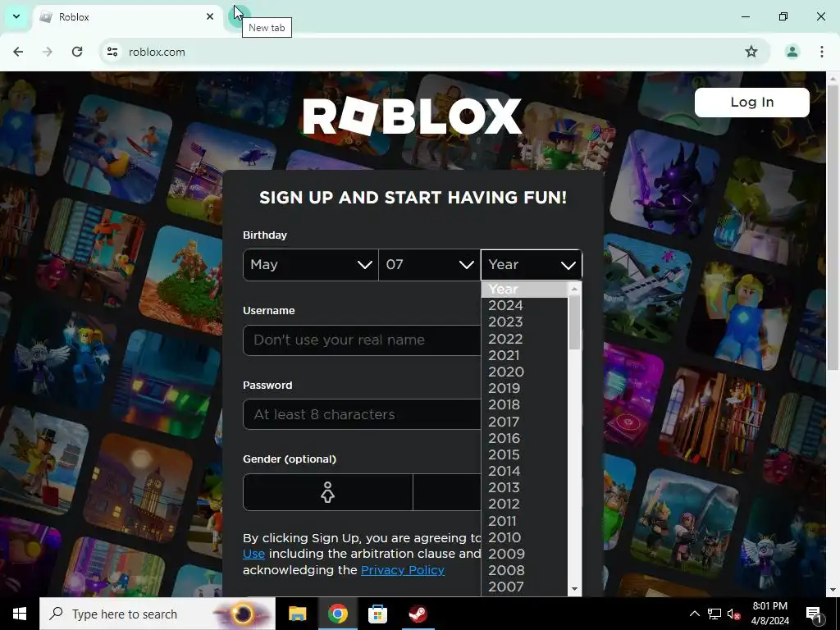The height and width of the screenshot is (630, 840).
Task: Choose 2021 from the year list
Action: 524,356
